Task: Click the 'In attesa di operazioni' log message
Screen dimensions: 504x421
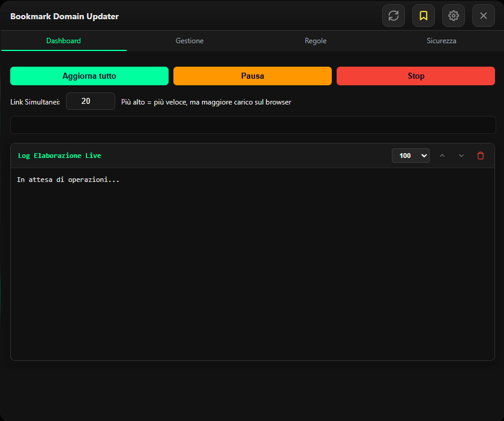Action: (x=67, y=179)
